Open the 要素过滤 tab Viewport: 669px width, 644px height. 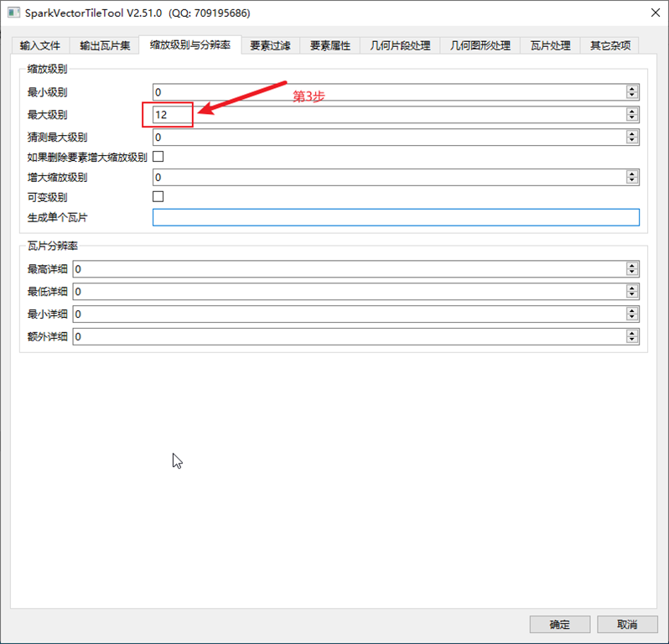click(270, 45)
